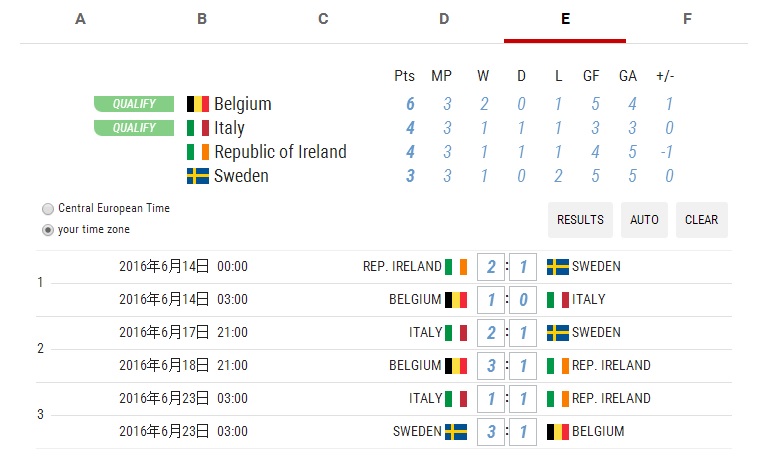Switch to group C tab
This screenshot has width=766, height=467.
[323, 19]
